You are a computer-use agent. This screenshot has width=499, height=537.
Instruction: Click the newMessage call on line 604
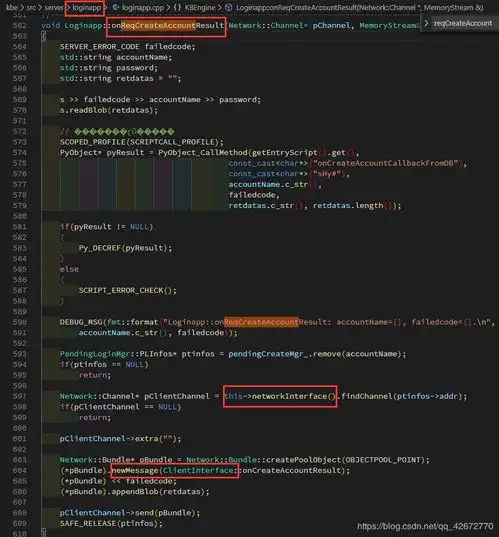(x=135, y=470)
